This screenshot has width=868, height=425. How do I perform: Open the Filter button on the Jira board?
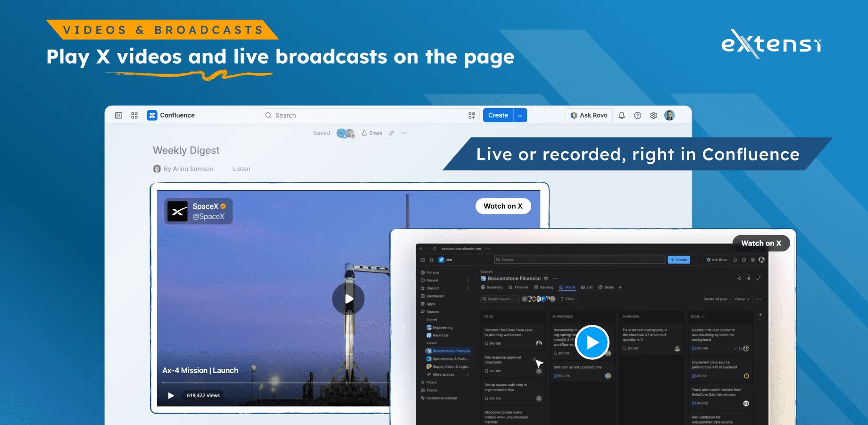pyautogui.click(x=567, y=299)
